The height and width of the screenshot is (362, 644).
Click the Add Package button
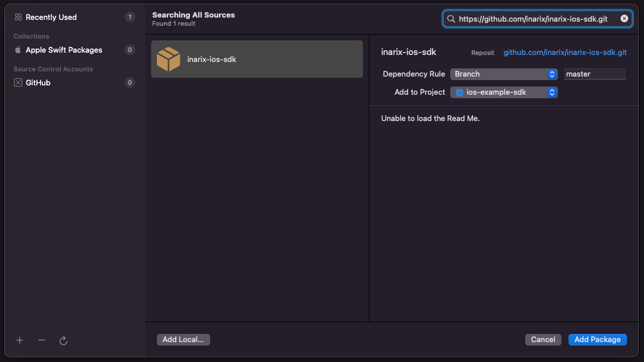(x=597, y=340)
